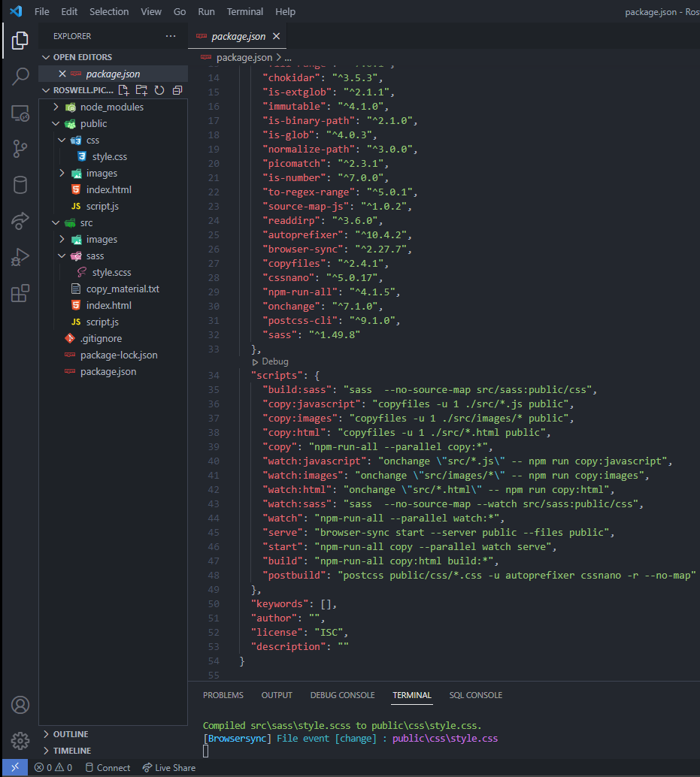Open style.scss in the sass folder
700x777 pixels.
point(111,272)
